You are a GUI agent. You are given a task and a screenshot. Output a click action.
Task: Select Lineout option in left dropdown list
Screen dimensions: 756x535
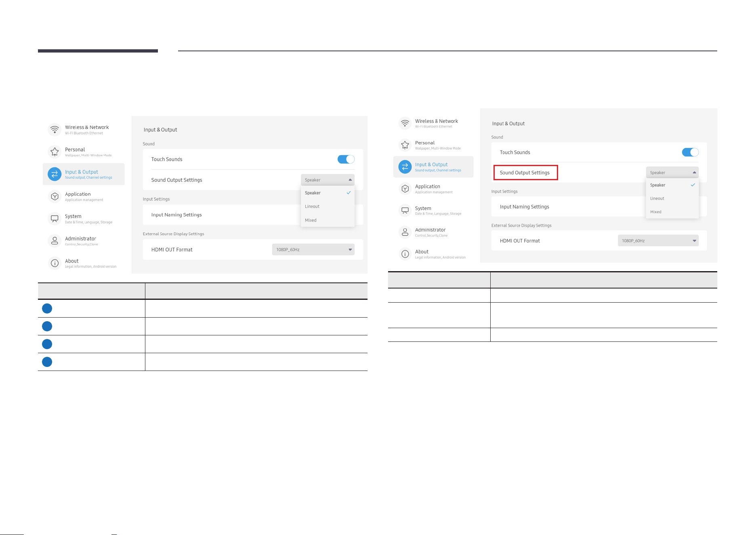tap(328, 206)
